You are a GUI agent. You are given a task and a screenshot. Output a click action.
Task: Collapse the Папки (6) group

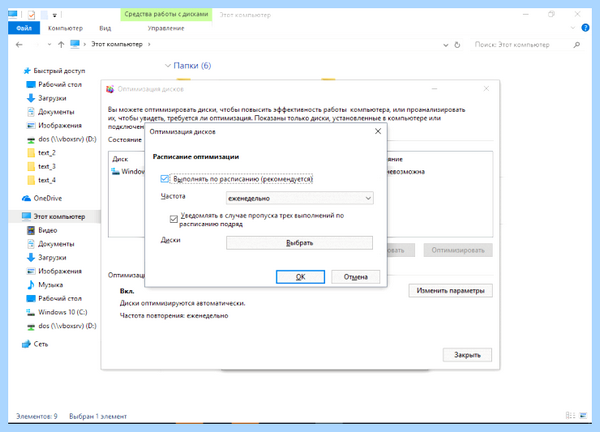[168, 66]
